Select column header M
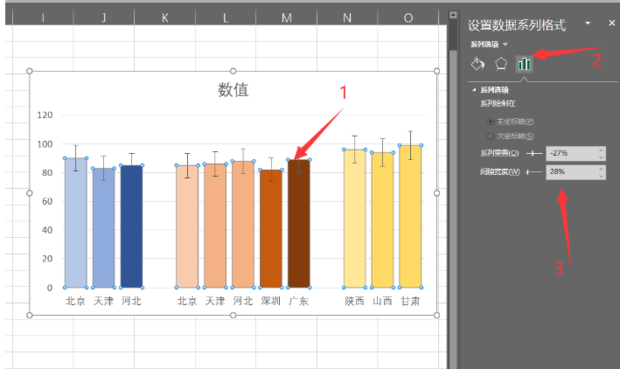Screen dimensions: 620x369 coord(286,17)
